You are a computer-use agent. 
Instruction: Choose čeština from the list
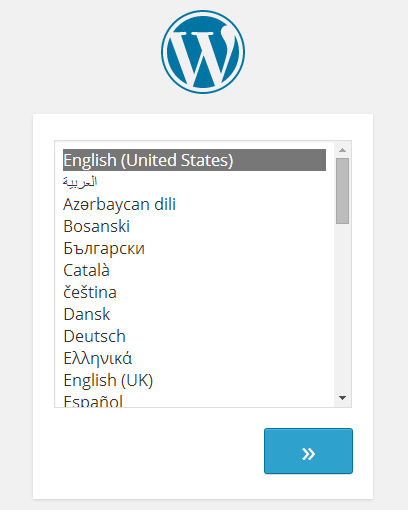(x=194, y=292)
